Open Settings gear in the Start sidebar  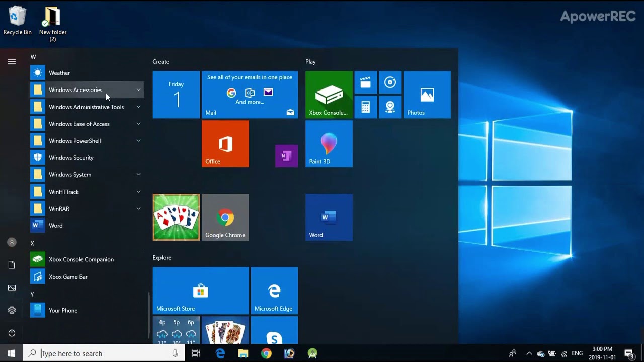(x=12, y=310)
